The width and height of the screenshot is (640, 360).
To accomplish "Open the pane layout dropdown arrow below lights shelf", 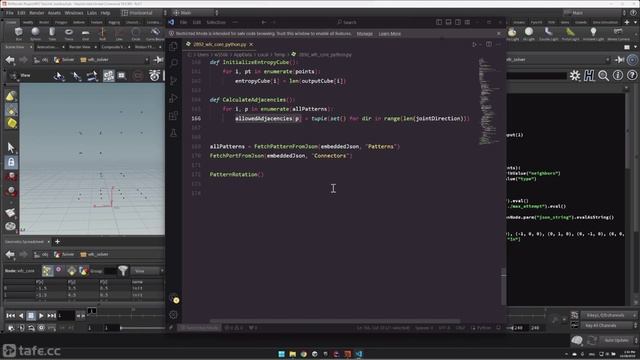I will tap(635, 47).
